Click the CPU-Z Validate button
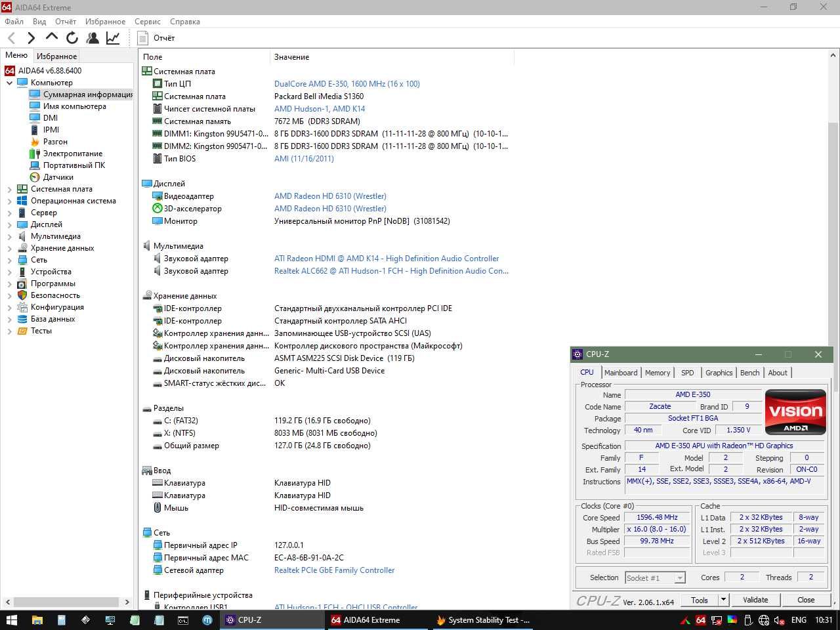The image size is (840, 630). [755, 600]
